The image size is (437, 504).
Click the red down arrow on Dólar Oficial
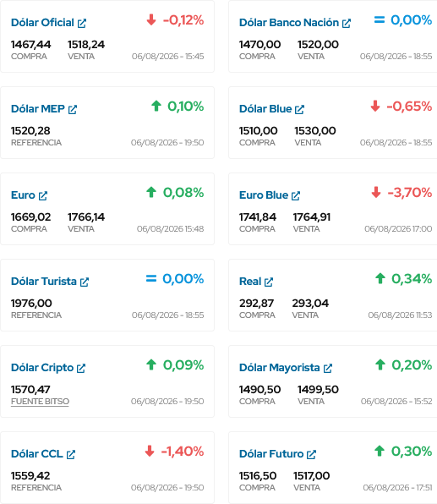pos(151,20)
